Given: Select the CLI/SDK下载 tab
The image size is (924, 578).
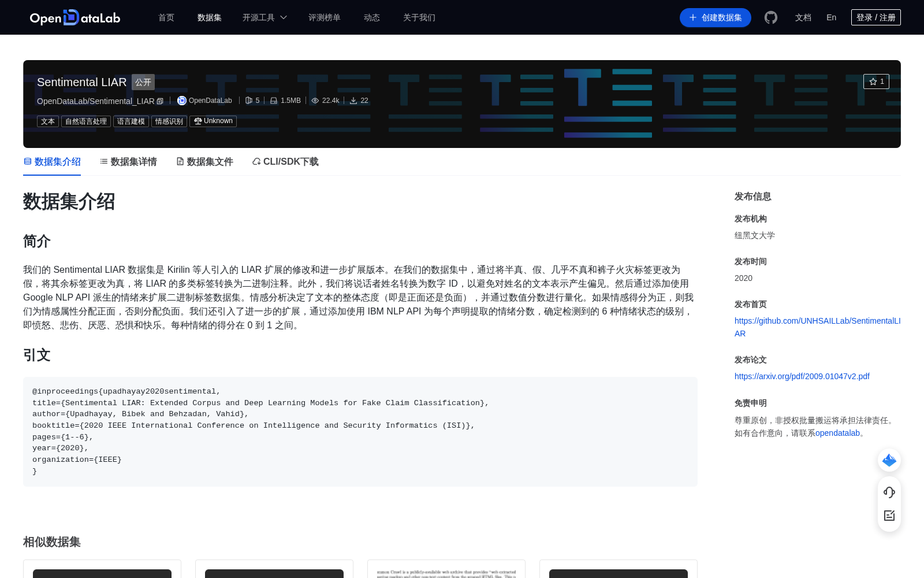Looking at the screenshot, I should 285,162.
